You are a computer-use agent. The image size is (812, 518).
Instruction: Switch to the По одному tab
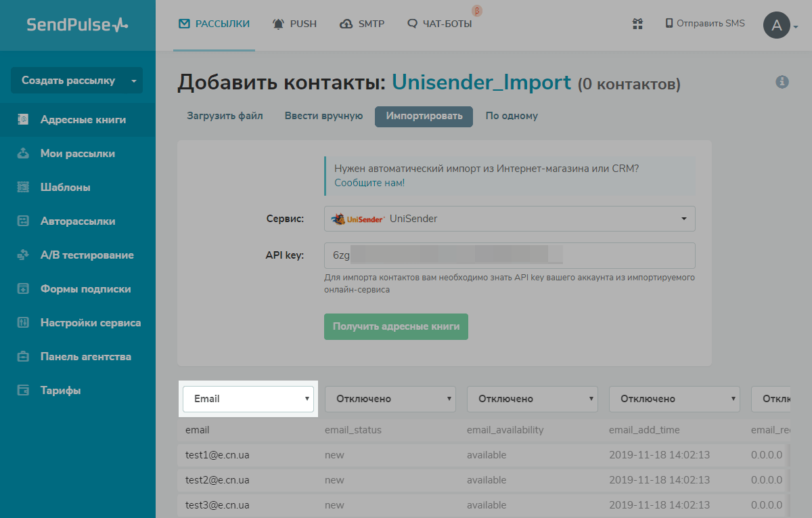(x=512, y=116)
